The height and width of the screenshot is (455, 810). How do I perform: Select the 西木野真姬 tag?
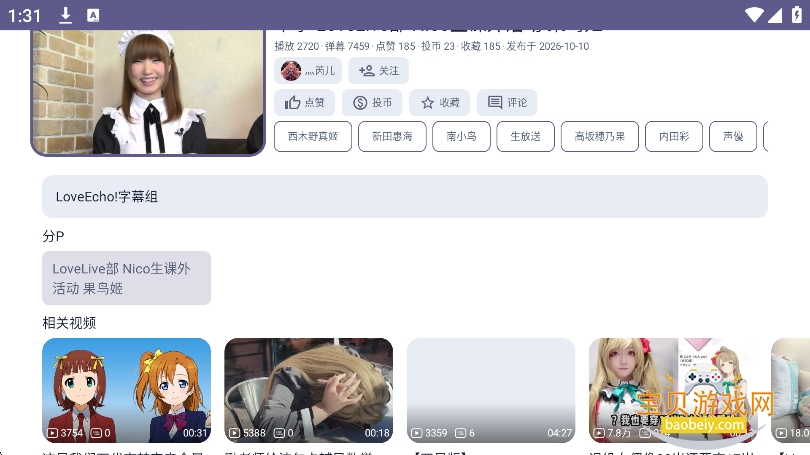click(x=313, y=136)
